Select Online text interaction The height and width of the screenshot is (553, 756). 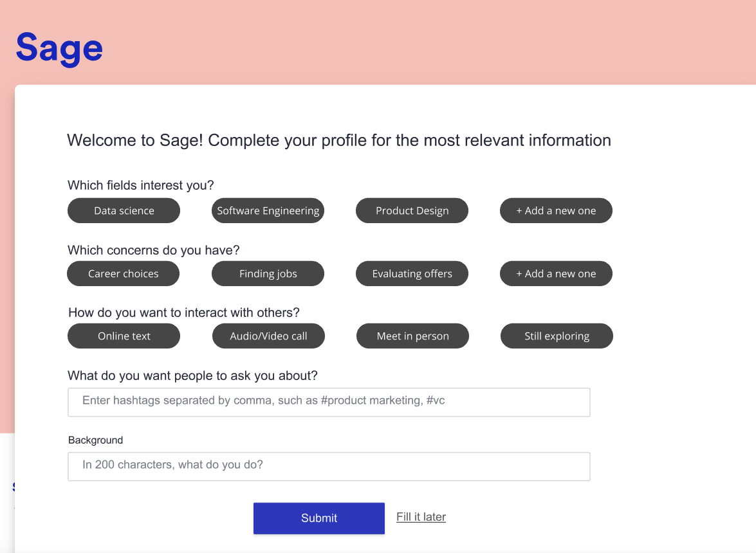coord(124,336)
